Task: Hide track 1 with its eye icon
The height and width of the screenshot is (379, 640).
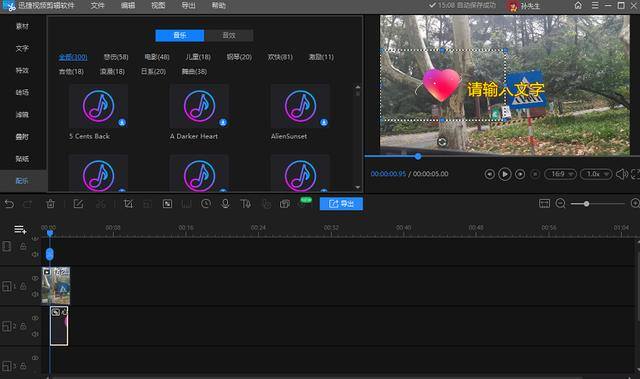Action: (x=35, y=278)
